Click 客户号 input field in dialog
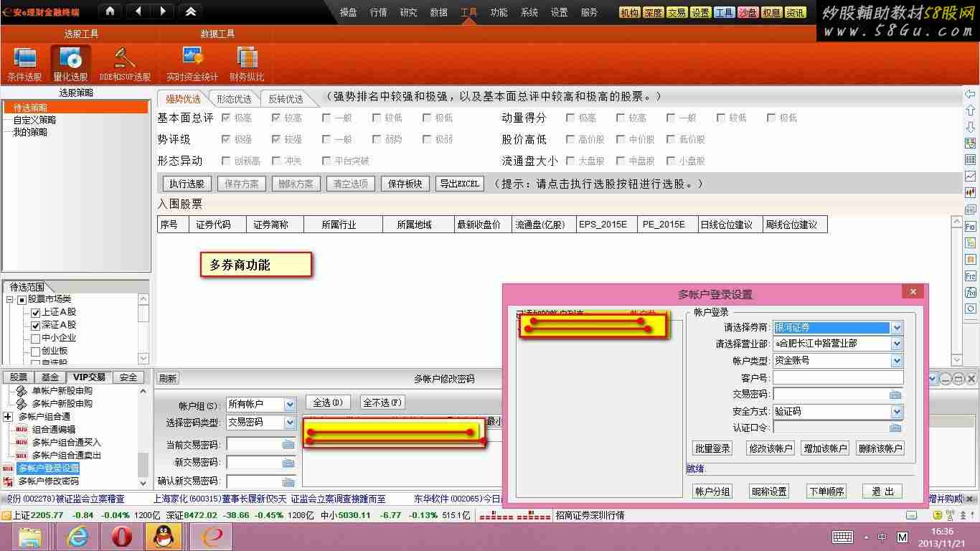980x551 pixels. pyautogui.click(x=838, y=377)
